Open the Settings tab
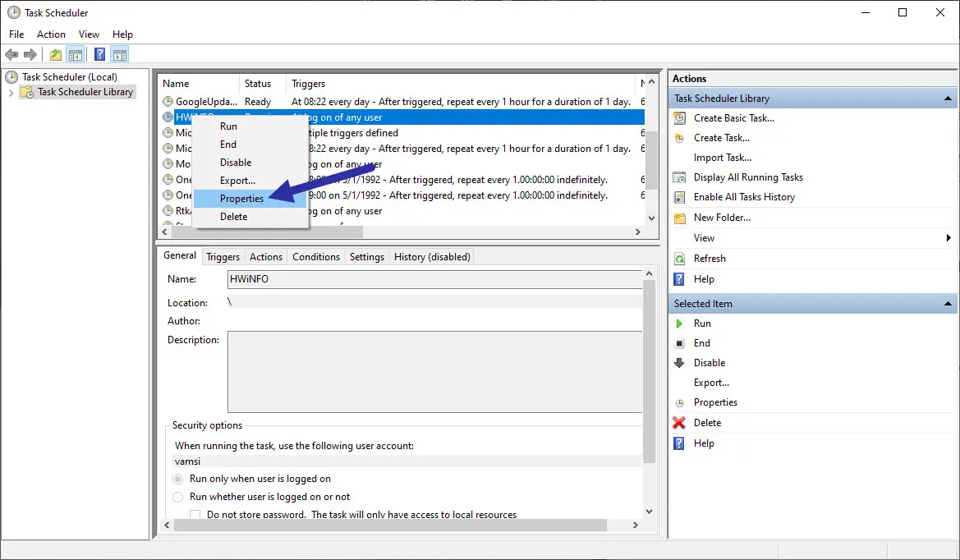 pyautogui.click(x=367, y=257)
